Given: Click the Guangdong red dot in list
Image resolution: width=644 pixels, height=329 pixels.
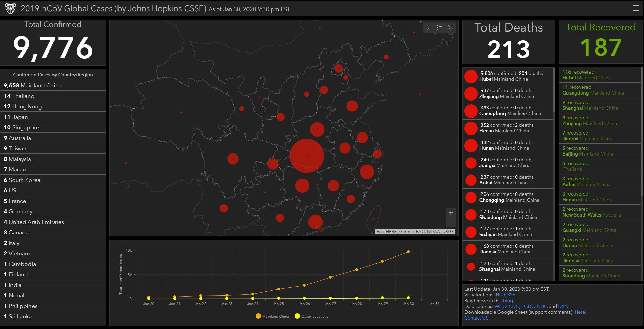Looking at the screenshot, I should click(471, 111).
